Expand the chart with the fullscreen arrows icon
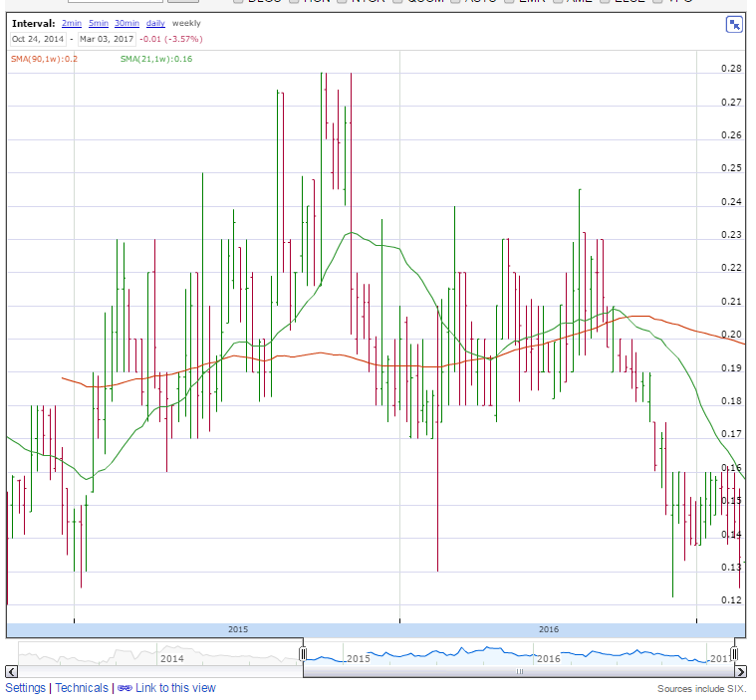 click(x=734, y=24)
